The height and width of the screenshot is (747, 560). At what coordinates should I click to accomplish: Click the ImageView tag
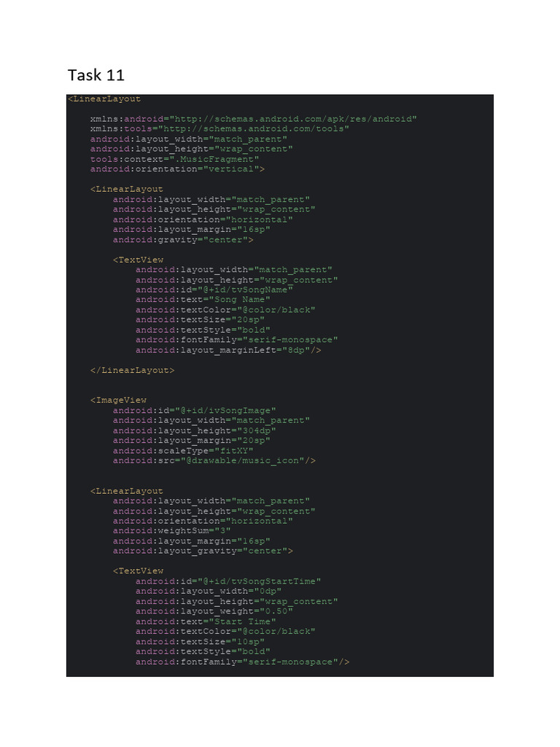click(119, 400)
